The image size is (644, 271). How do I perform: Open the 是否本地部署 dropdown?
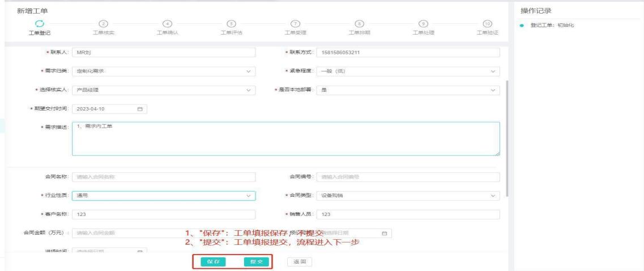tap(493, 90)
